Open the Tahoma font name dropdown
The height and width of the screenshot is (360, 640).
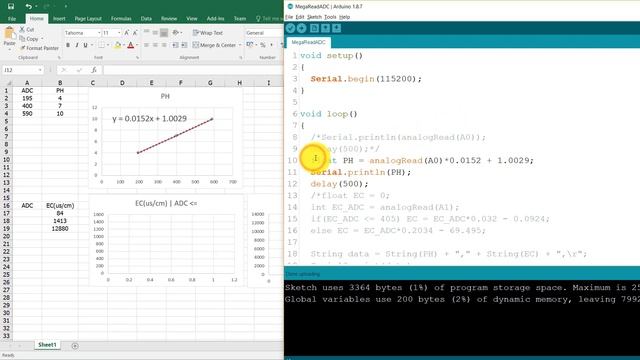tap(99, 33)
